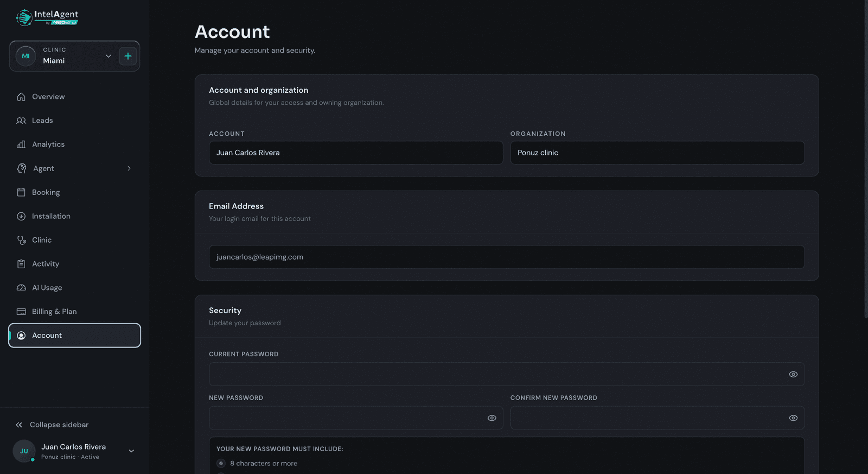Screen dimensions: 868x474
Task: Click the double-chevron collapse icon
Action: point(19,425)
